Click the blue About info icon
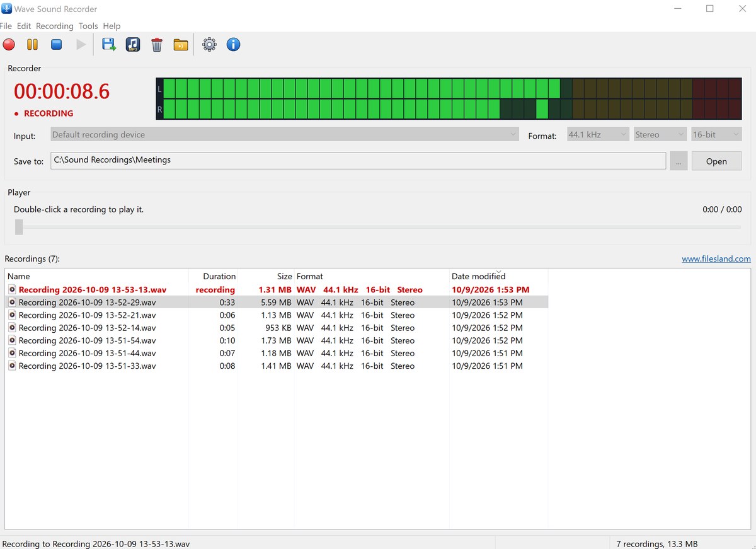This screenshot has height=549, width=756. pyautogui.click(x=233, y=45)
